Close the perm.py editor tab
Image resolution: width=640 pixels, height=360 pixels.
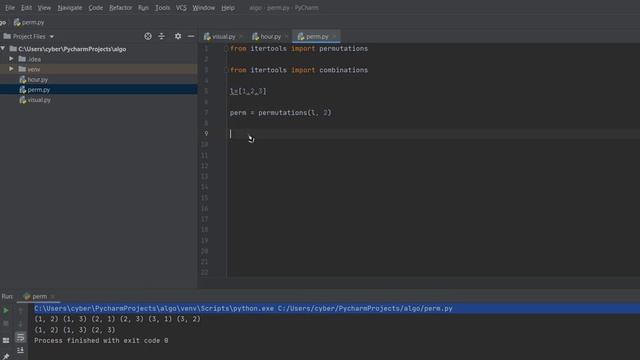334,36
